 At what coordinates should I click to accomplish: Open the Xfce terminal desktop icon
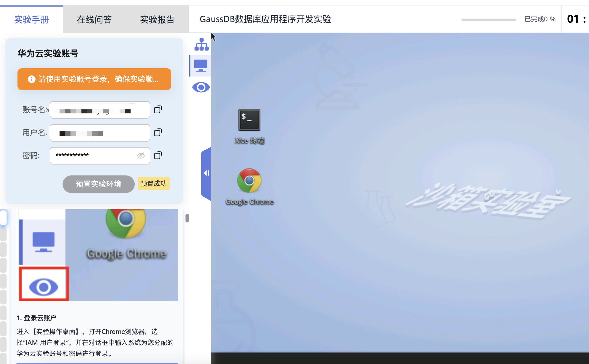[249, 120]
